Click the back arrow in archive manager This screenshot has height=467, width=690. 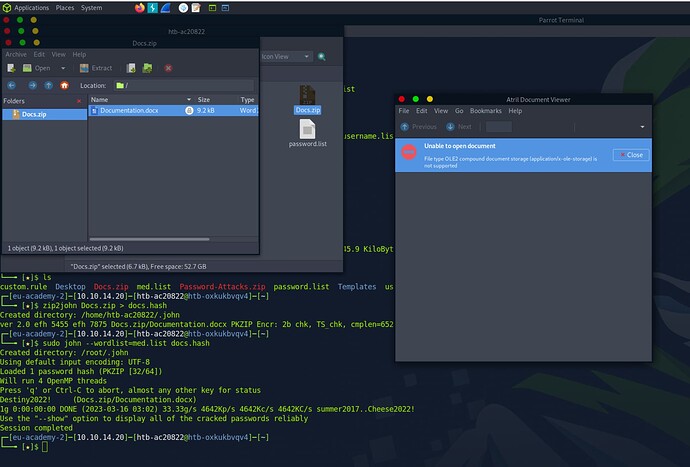[x=13, y=86]
